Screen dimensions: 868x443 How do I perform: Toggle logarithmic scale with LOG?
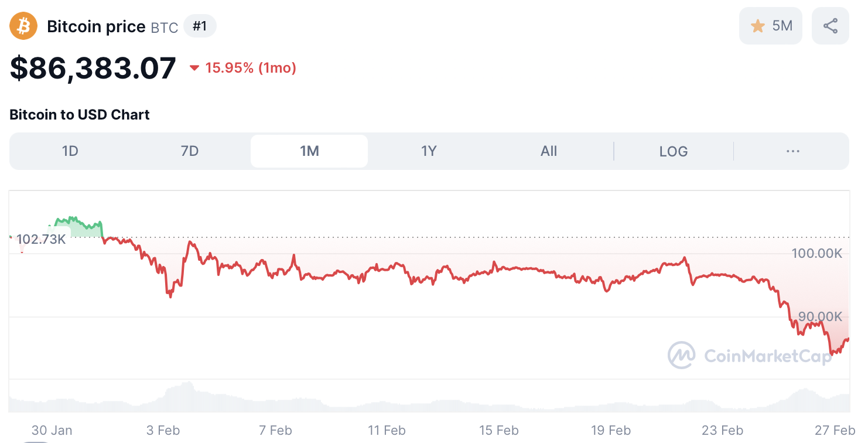(x=674, y=151)
